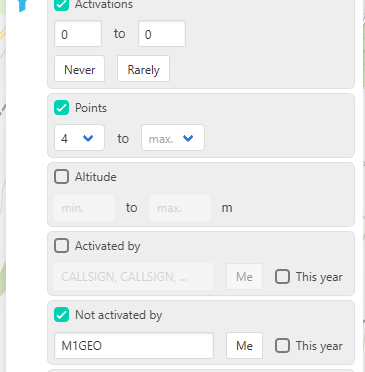The image size is (365, 372).
Task: Open the max. points dropdown
Action: click(x=173, y=138)
